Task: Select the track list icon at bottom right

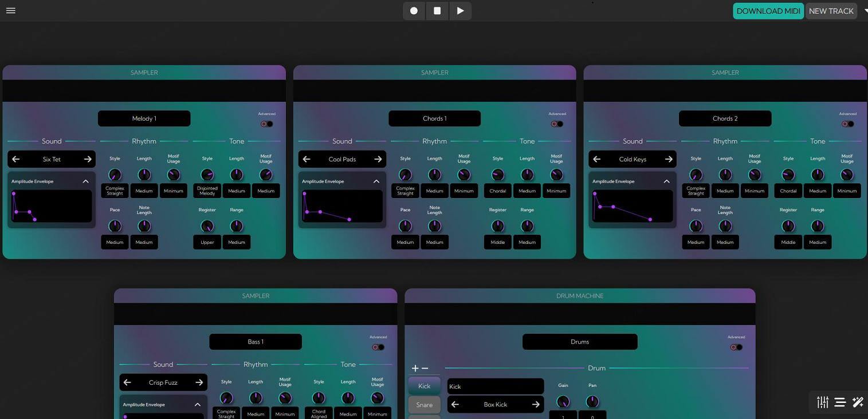Action: [840, 402]
